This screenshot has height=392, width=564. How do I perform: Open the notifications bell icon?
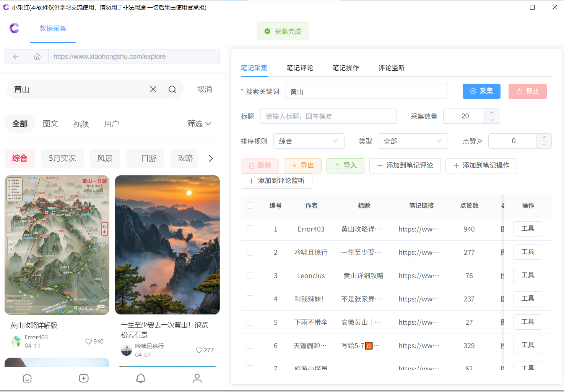[141, 378]
